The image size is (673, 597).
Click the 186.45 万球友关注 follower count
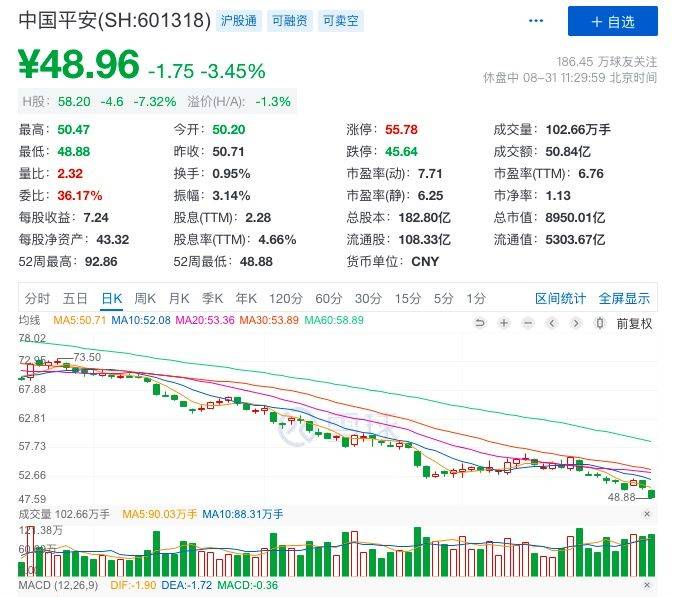606,62
